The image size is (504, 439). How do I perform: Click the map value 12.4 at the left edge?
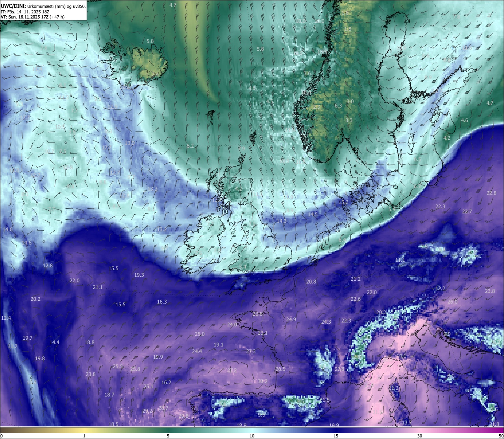(x=6, y=318)
